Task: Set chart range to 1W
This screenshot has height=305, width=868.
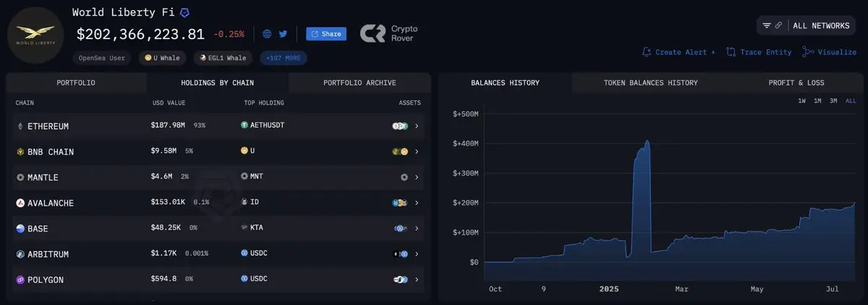Action: pos(801,101)
